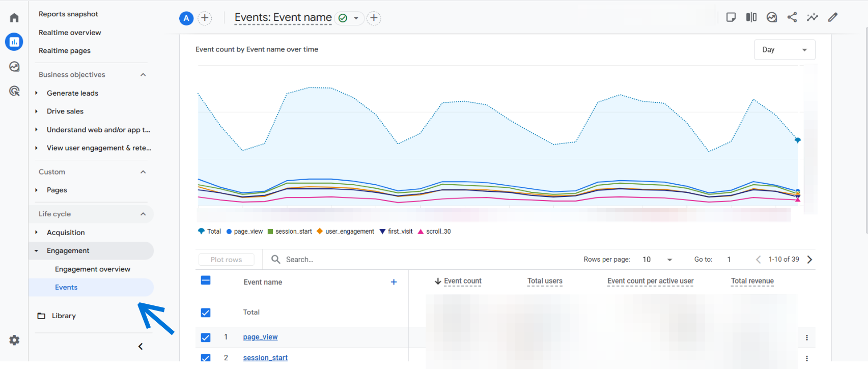The width and height of the screenshot is (868, 369).
Task: Add filter with plus after report title
Action: coord(374,18)
